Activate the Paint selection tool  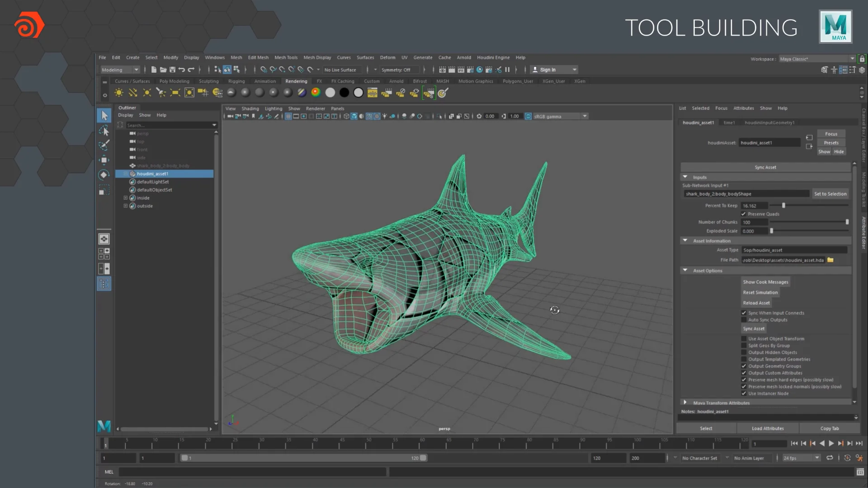click(x=104, y=145)
